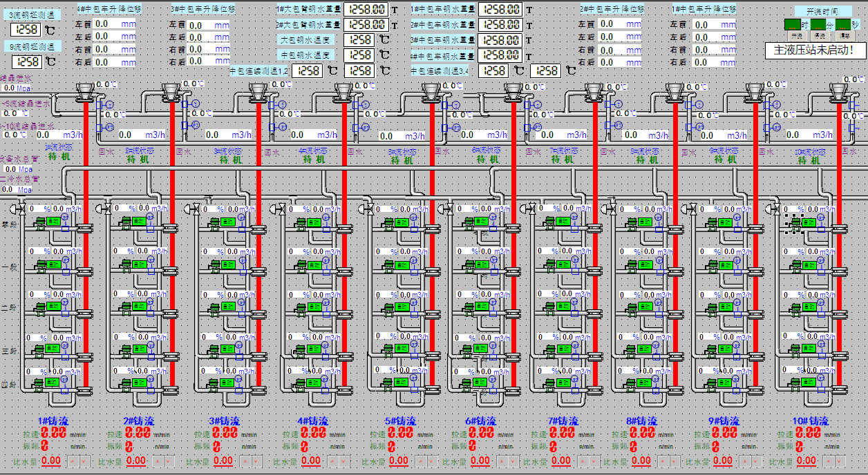The height and width of the screenshot is (475, 868).
Task: Click 1# strand lower mold water flow sensor icon
Action: coord(109,126)
